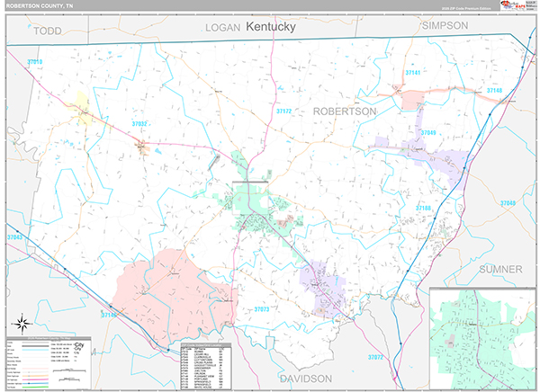Click ZIP code label 37048
The width and height of the screenshot is (540, 392).
point(508,203)
